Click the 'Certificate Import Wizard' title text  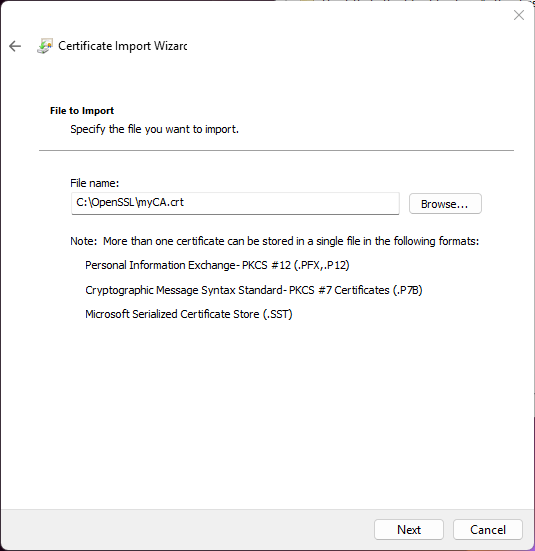coord(122,46)
